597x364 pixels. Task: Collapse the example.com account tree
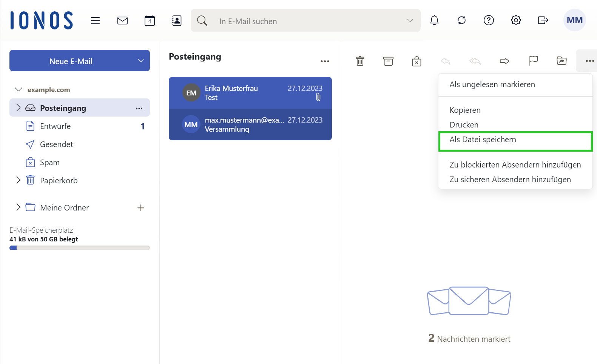[18, 89]
